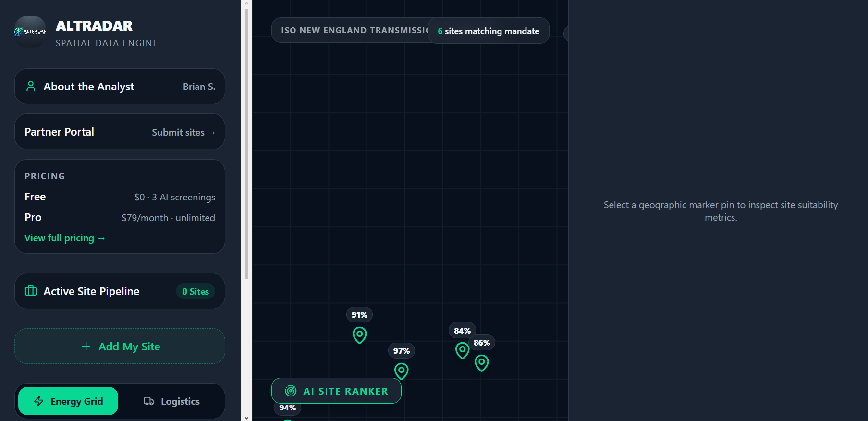This screenshot has height=421, width=868.
Task: Click the ISO New England Transmission label
Action: click(x=355, y=30)
